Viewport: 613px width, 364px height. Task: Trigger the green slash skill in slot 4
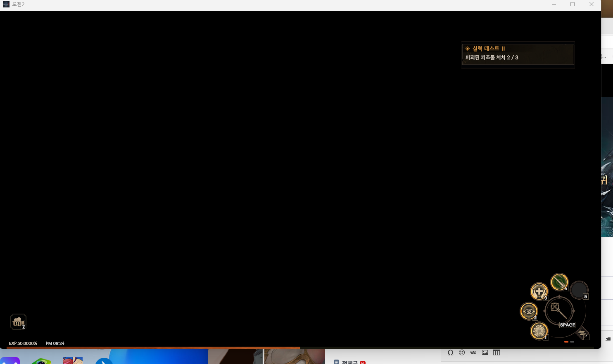[x=559, y=282]
